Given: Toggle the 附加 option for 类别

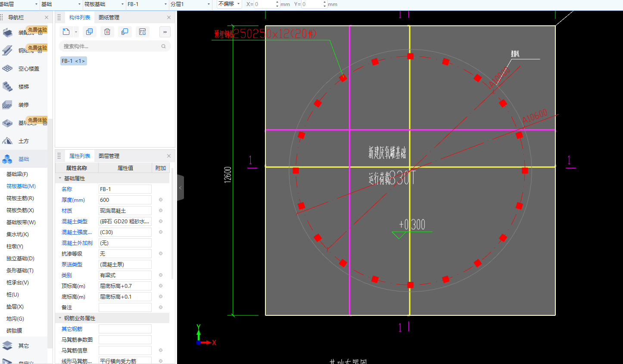Looking at the screenshot, I should click(x=161, y=275).
